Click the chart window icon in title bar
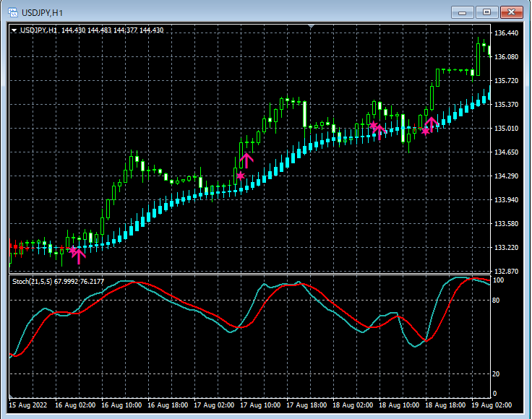This screenshot has width=532, height=419. click(x=12, y=12)
